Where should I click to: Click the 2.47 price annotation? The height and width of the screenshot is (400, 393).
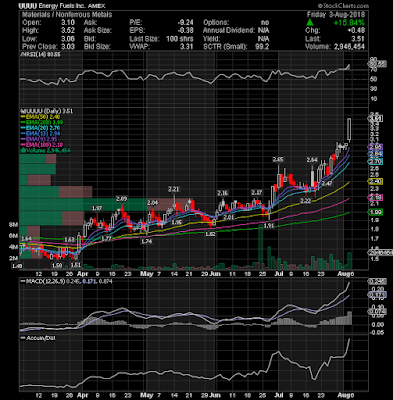[327, 183]
